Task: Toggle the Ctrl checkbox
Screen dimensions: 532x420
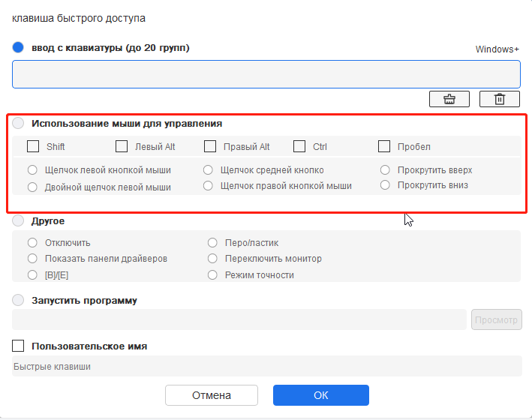Action: tap(299, 146)
